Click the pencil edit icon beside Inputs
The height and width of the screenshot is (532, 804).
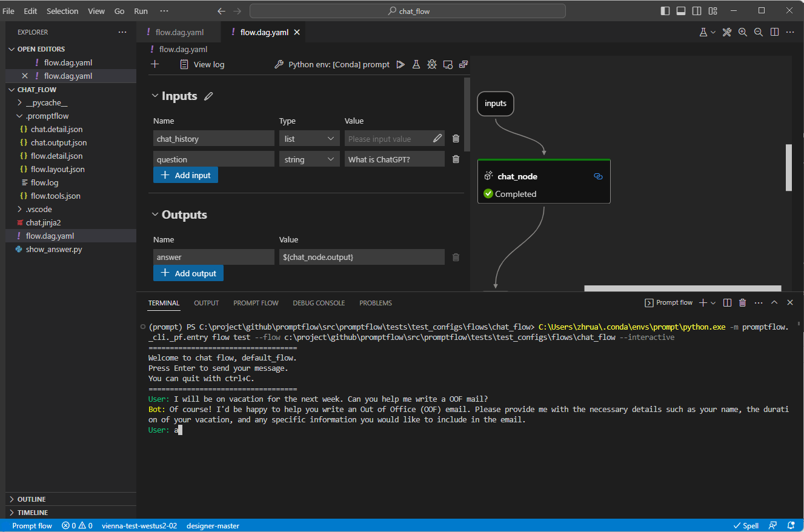pyautogui.click(x=209, y=96)
